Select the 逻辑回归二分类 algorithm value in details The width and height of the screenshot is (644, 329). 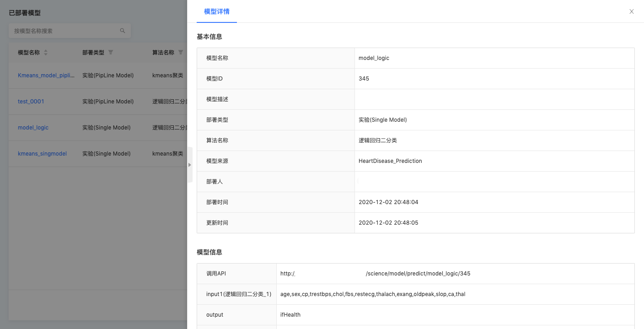378,140
